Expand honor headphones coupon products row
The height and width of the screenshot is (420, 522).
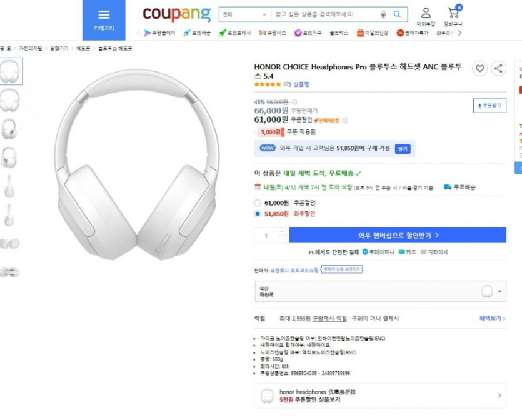[499, 396]
